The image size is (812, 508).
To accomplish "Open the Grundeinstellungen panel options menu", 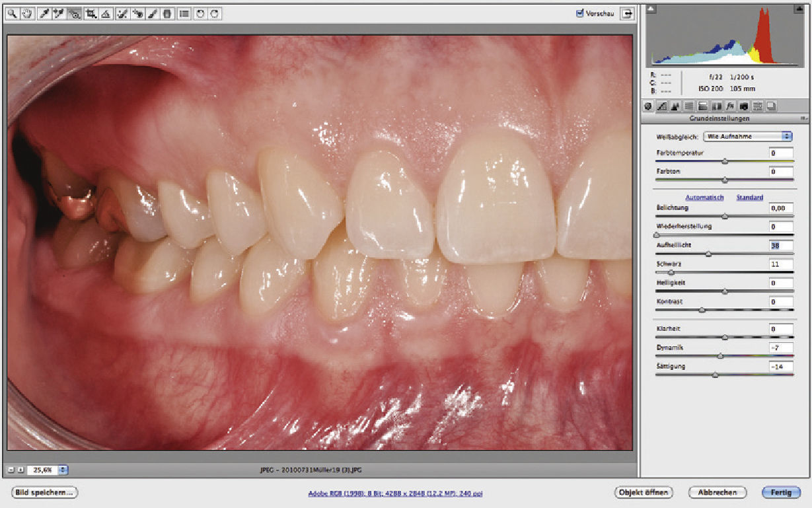I will [803, 119].
